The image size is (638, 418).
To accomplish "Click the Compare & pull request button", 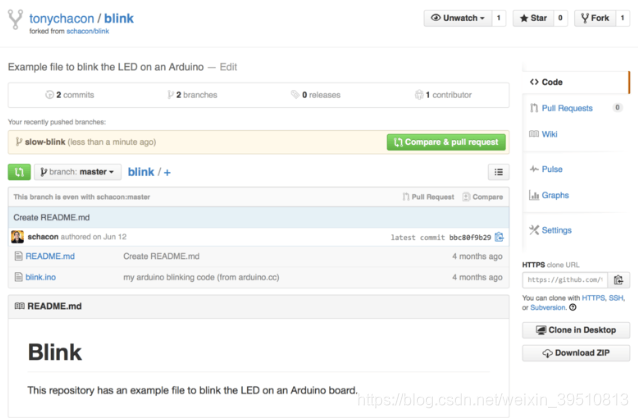I will (446, 142).
